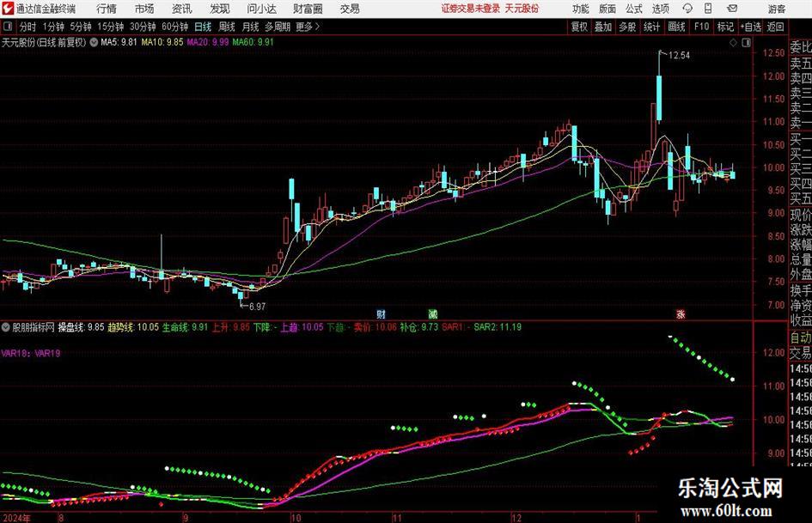
Task: Open the 发现 menu
Action: coord(220,9)
